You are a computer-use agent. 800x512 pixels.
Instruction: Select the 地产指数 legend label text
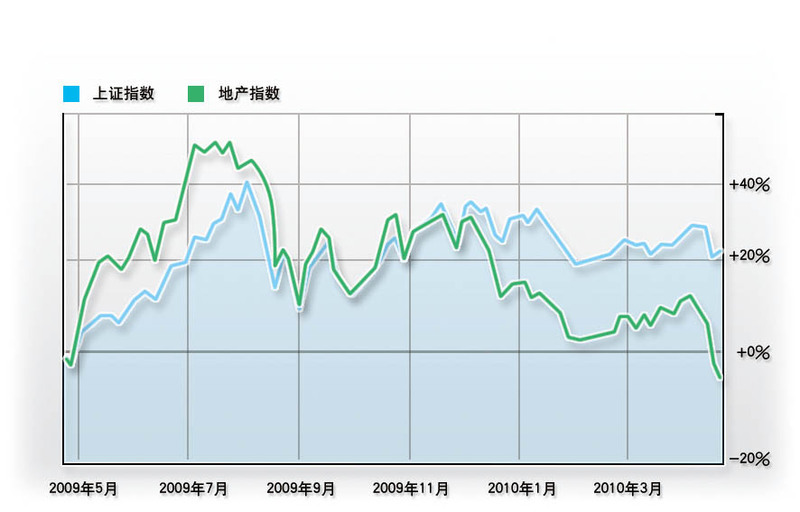(x=249, y=94)
